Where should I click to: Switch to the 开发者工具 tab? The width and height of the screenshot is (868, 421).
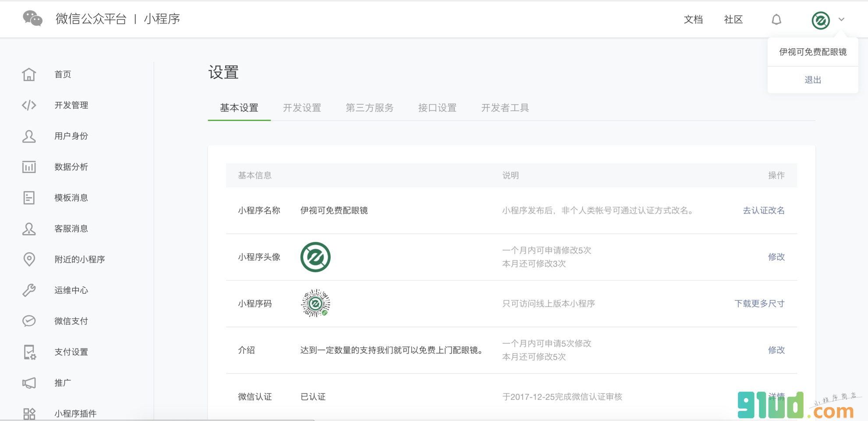(x=505, y=108)
